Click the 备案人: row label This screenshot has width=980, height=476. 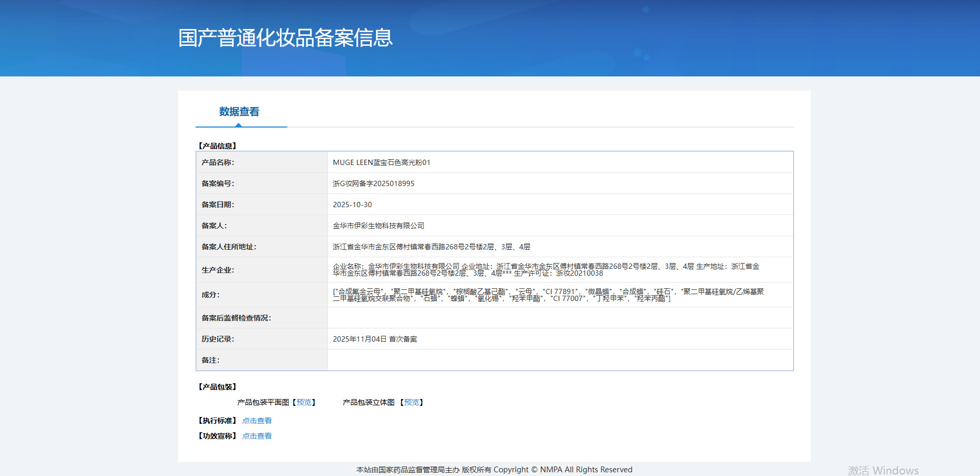(214, 226)
